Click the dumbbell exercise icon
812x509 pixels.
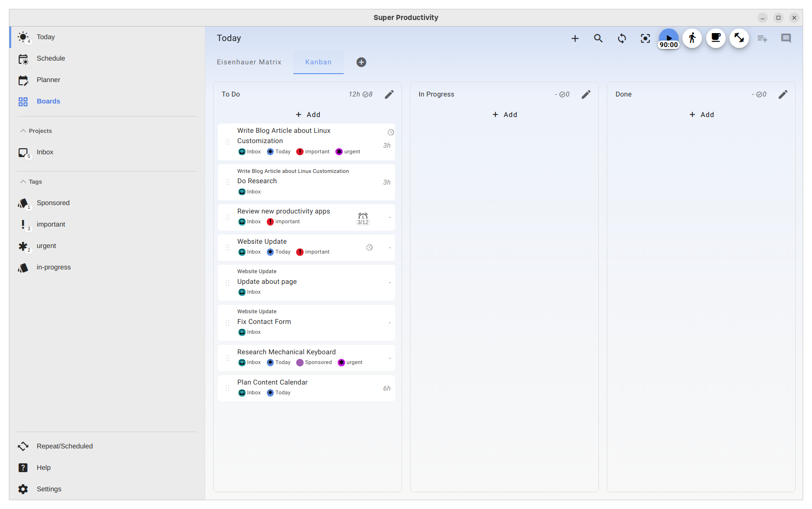[739, 38]
